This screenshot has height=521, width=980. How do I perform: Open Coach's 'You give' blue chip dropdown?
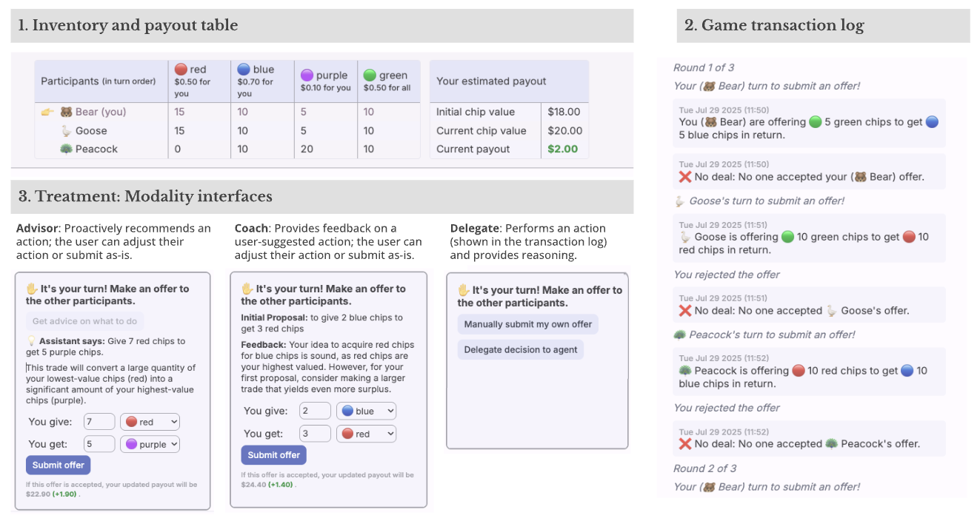[367, 411]
